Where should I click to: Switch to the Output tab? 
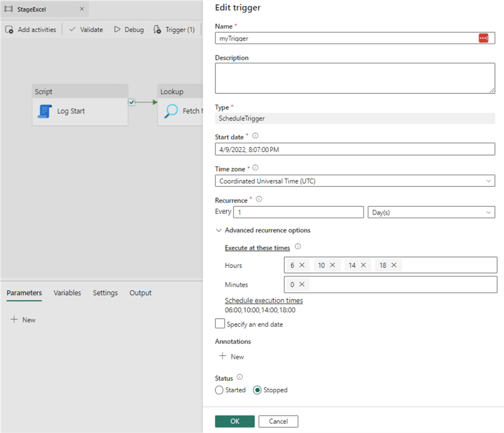pos(141,293)
